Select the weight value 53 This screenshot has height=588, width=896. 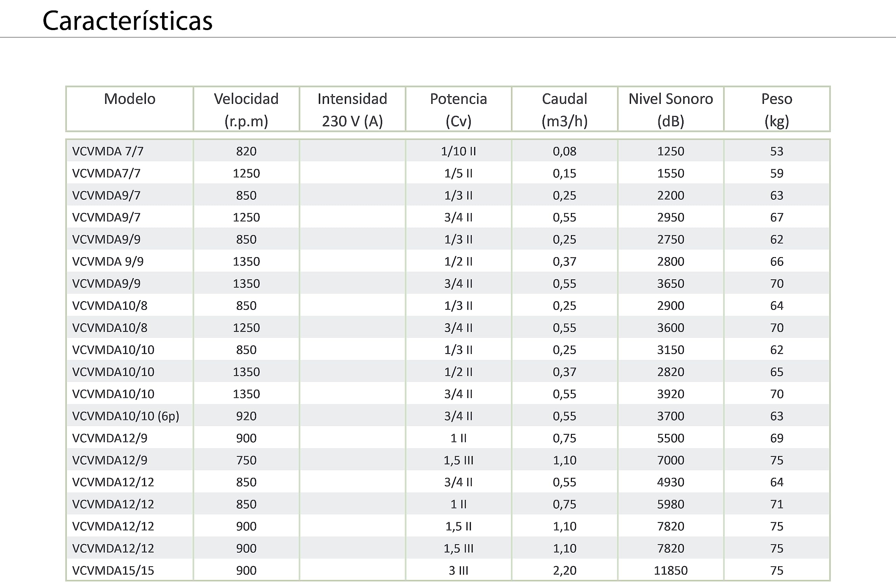[777, 151]
